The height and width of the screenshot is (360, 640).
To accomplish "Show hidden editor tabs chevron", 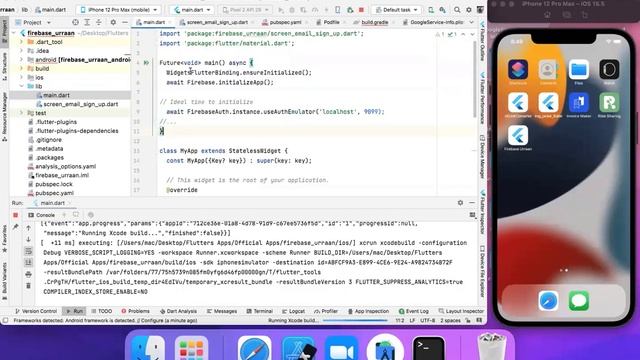I will pyautogui.click(x=472, y=22).
